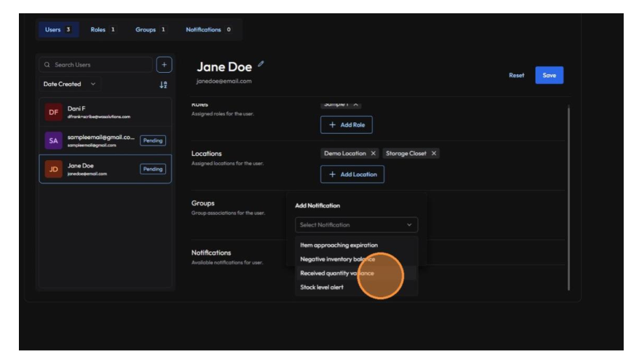Viewport: 644px width, 358px height.
Task: Focus the Search Users field
Action: [96, 65]
